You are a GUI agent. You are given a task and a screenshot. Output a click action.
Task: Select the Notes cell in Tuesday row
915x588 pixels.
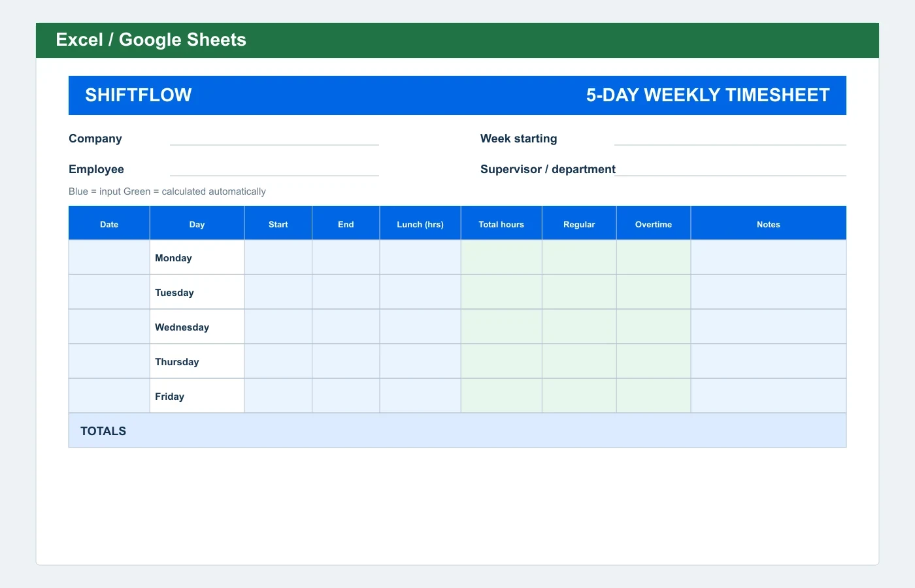769,292
